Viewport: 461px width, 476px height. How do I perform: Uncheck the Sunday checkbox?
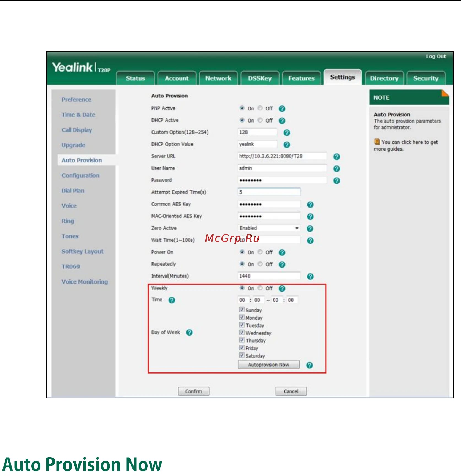pyautogui.click(x=242, y=310)
